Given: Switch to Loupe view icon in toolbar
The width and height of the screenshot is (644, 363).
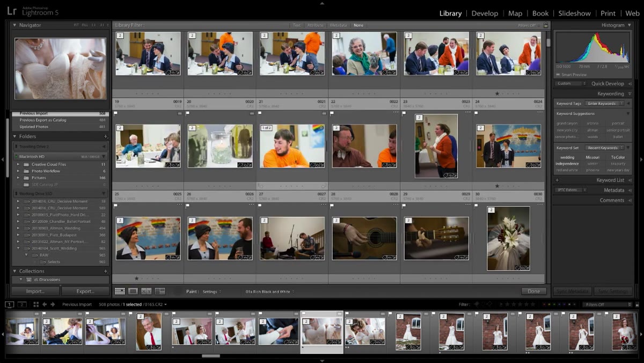Looking at the screenshot, I should (133, 291).
